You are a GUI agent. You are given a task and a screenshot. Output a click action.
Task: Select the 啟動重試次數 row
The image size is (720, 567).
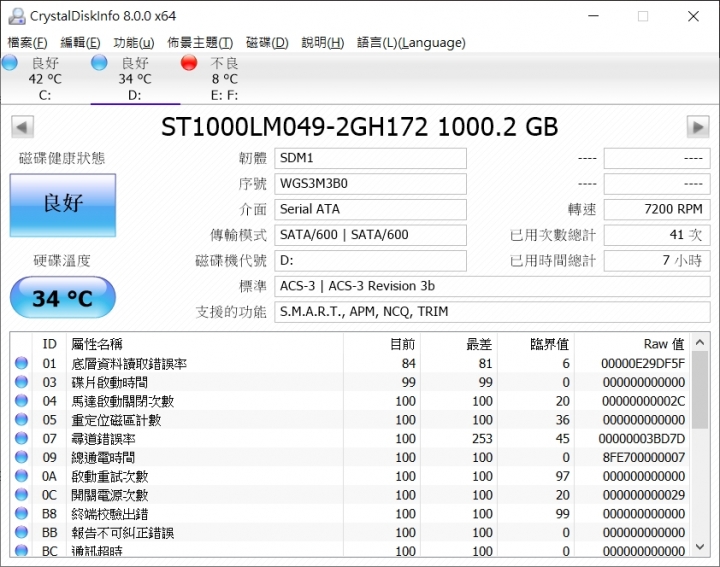tap(350, 476)
